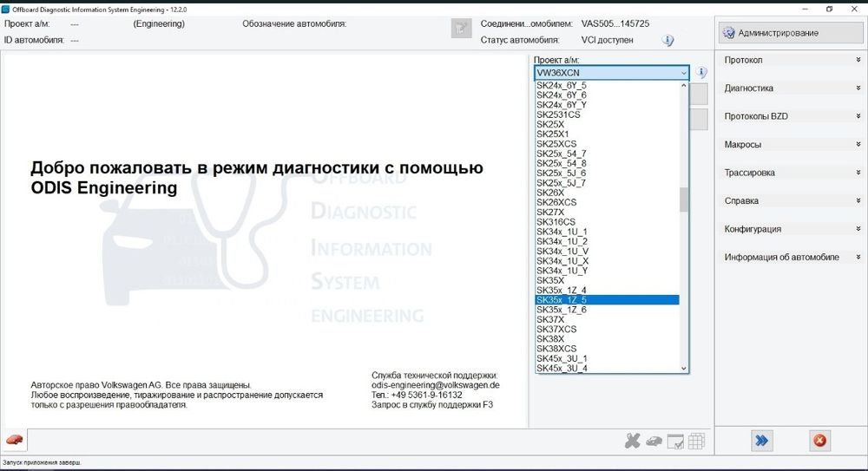The image size is (868, 471).
Task: Expand the Протокол section
Action: (x=792, y=60)
